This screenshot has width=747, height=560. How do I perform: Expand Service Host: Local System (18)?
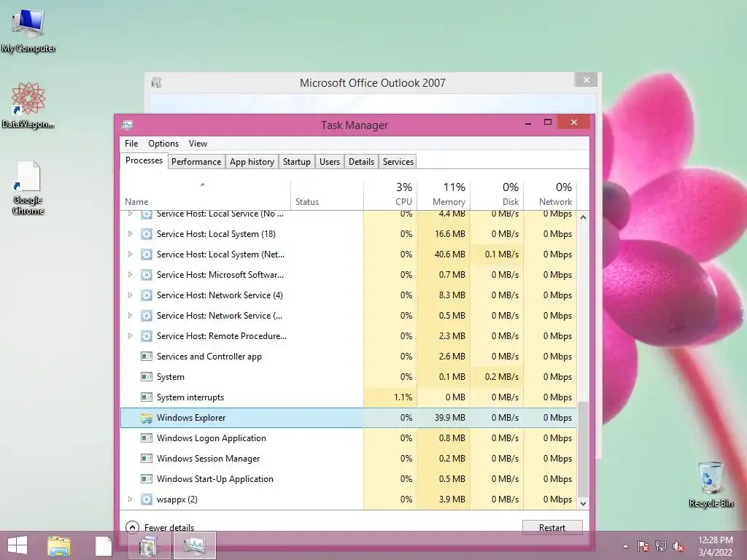(x=130, y=234)
